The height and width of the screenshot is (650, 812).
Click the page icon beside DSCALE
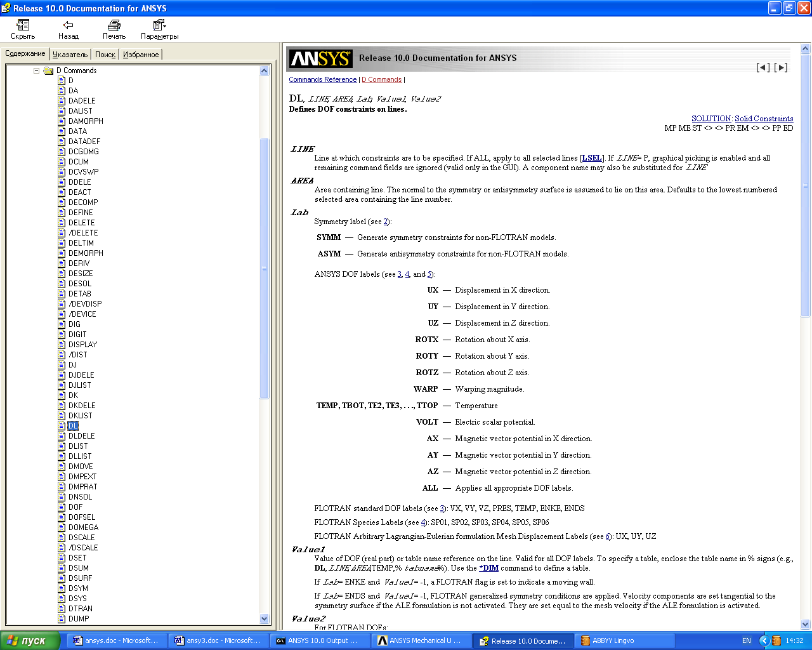62,538
